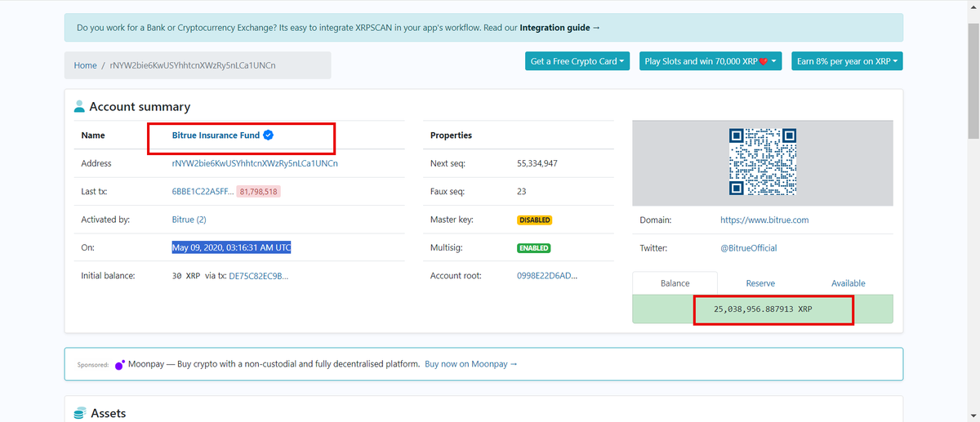Open address rNYW2bie6KwUSYhhtcnXWzRy5nLCa1UNCn link
Image resolution: width=980 pixels, height=422 pixels.
(255, 163)
